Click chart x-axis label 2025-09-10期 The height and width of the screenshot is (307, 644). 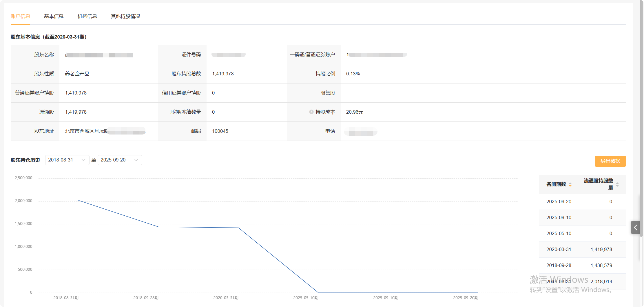coord(386,298)
